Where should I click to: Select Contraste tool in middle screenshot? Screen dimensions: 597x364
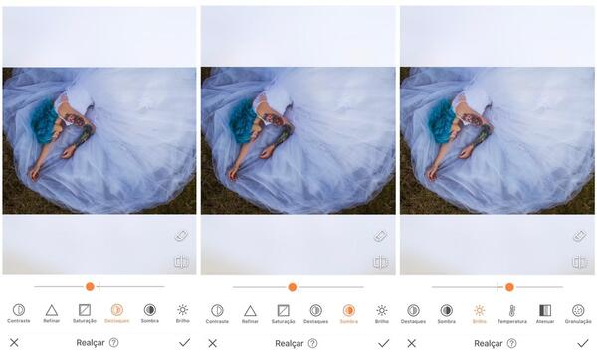tap(217, 314)
